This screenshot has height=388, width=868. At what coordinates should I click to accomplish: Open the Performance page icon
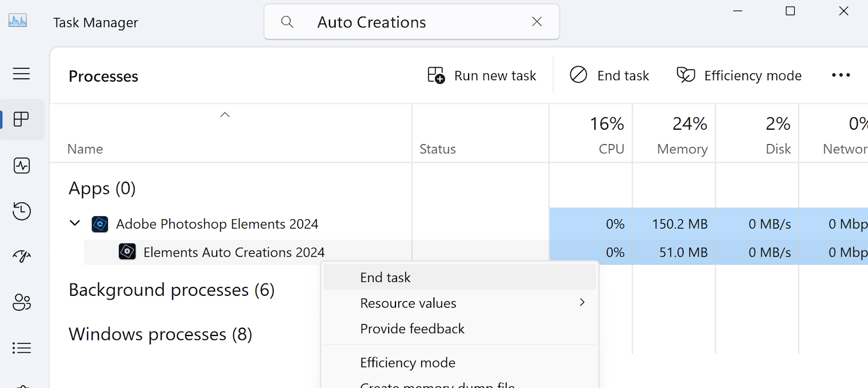[x=21, y=165]
